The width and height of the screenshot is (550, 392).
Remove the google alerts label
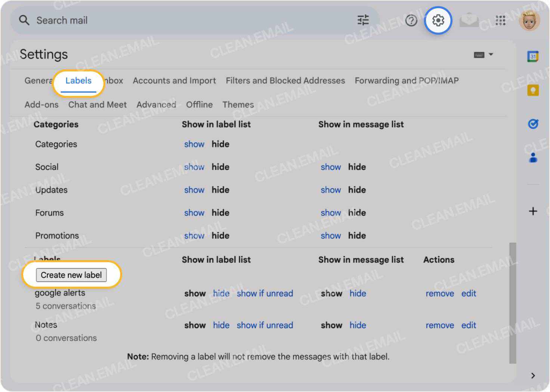coord(439,293)
